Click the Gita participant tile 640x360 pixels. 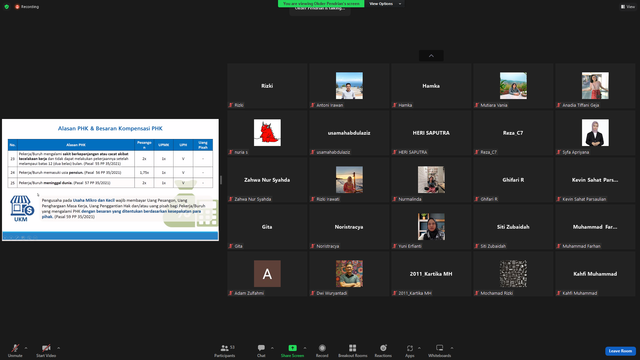point(267,227)
